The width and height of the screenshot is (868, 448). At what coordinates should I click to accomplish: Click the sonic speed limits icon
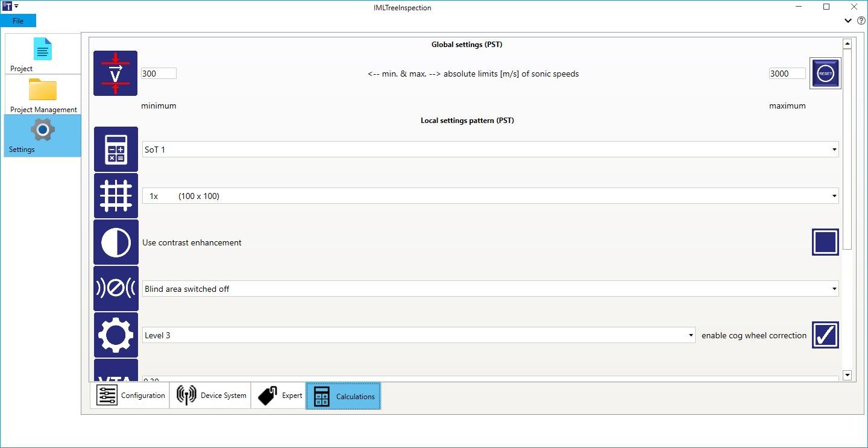coord(116,74)
